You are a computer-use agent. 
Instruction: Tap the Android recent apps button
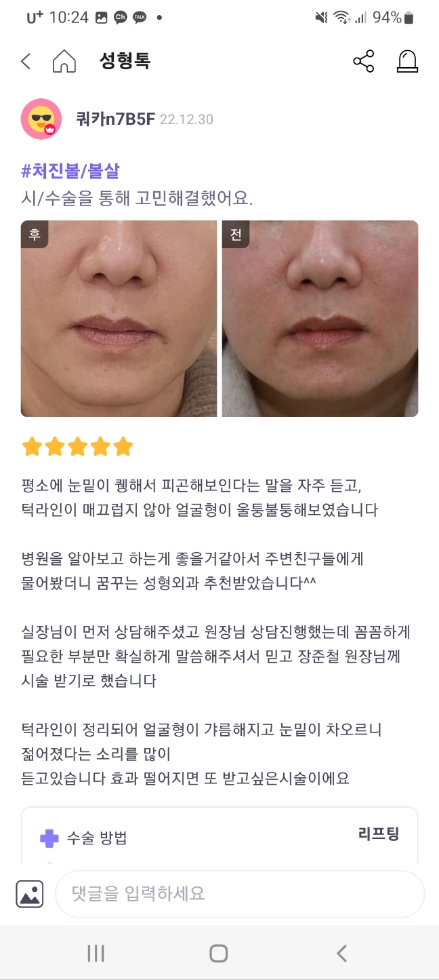96,953
